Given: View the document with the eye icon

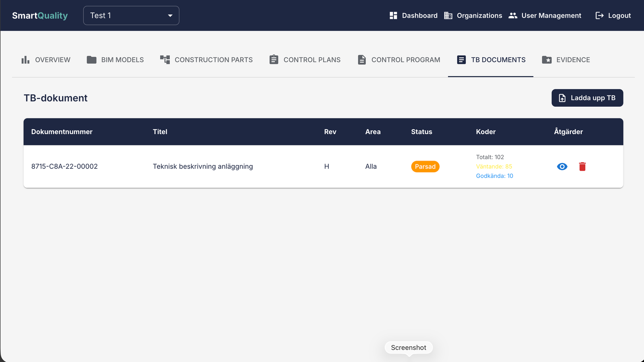Looking at the screenshot, I should (562, 166).
